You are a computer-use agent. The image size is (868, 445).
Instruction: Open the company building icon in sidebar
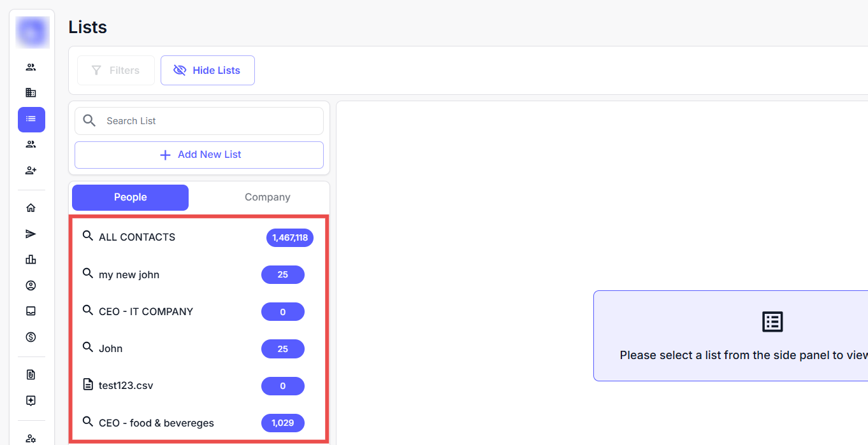31,93
